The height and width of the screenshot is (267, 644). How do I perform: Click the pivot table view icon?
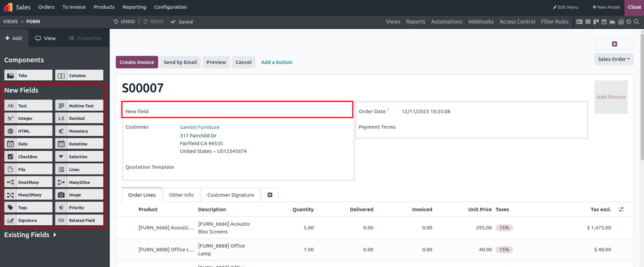tap(621, 22)
